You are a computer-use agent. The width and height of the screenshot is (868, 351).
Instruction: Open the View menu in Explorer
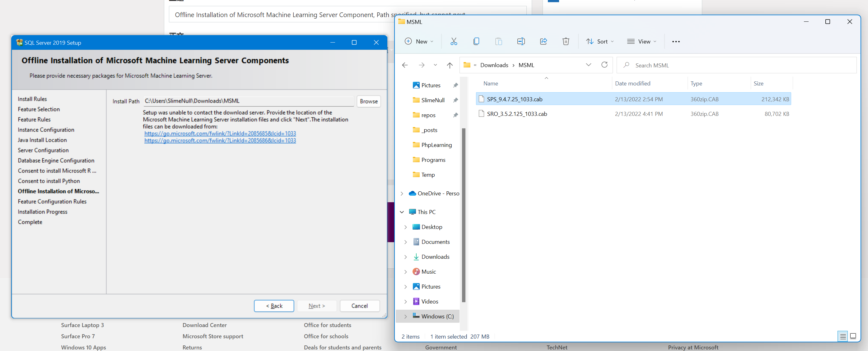(x=642, y=41)
